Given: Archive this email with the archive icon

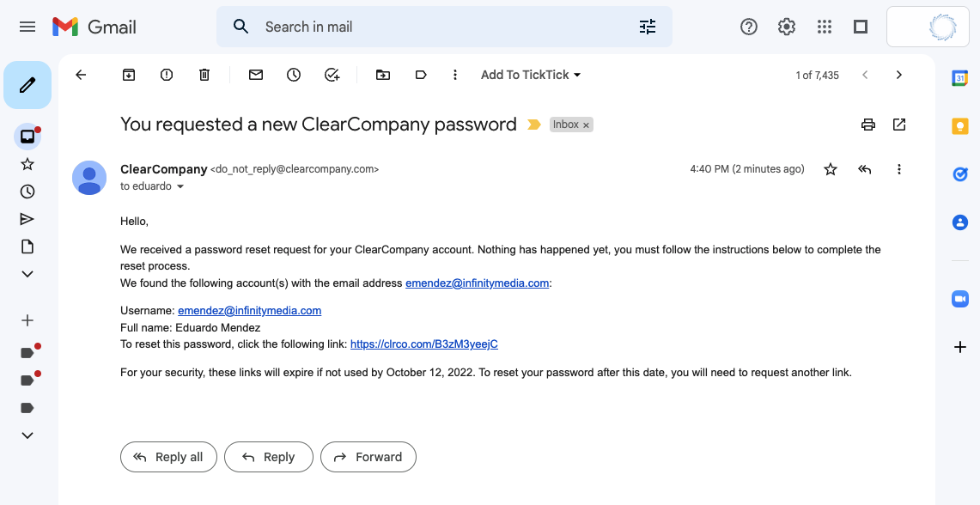Looking at the screenshot, I should (x=128, y=75).
